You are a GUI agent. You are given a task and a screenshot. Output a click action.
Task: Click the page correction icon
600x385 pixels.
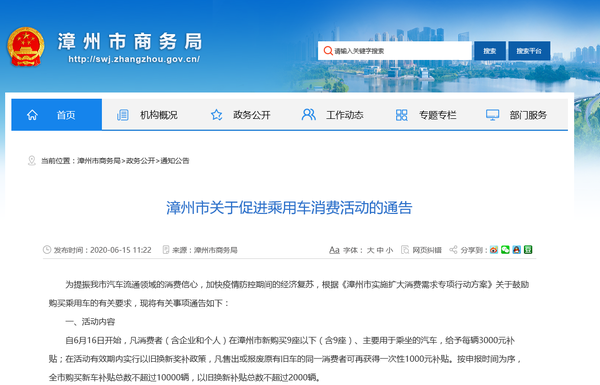(x=405, y=250)
